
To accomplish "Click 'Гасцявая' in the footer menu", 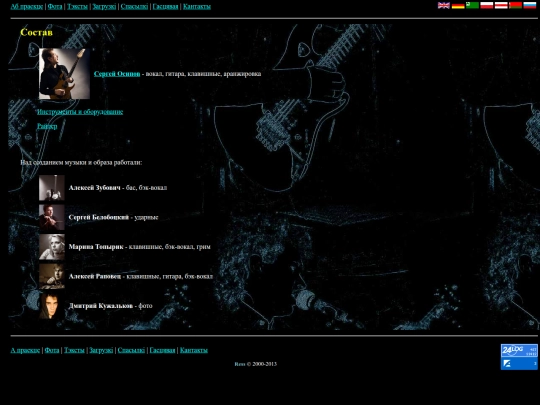I will (x=162, y=350).
